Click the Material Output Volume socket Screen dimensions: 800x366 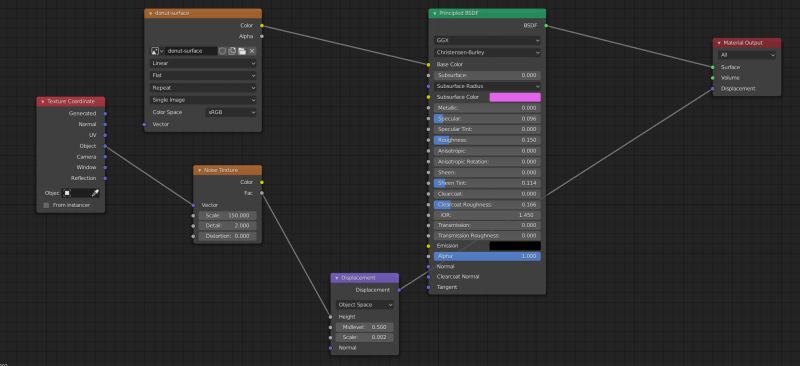713,78
